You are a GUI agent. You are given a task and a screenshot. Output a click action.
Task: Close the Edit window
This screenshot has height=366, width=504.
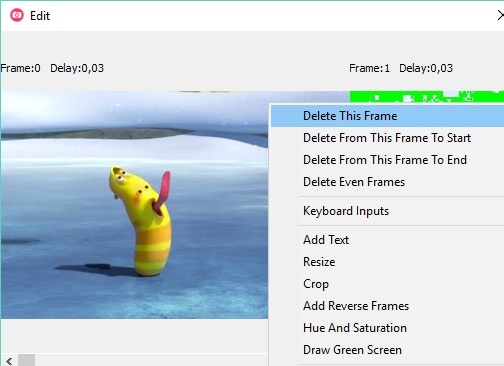point(500,15)
